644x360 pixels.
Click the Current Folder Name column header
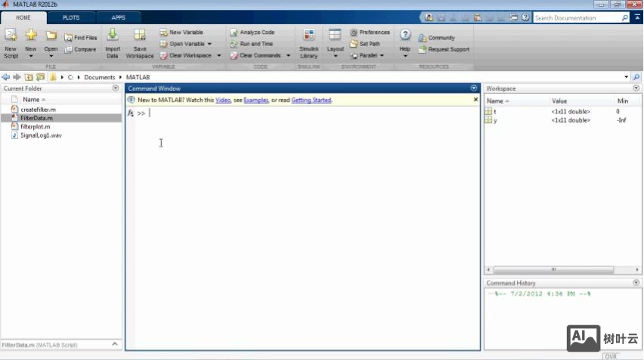(x=31, y=99)
